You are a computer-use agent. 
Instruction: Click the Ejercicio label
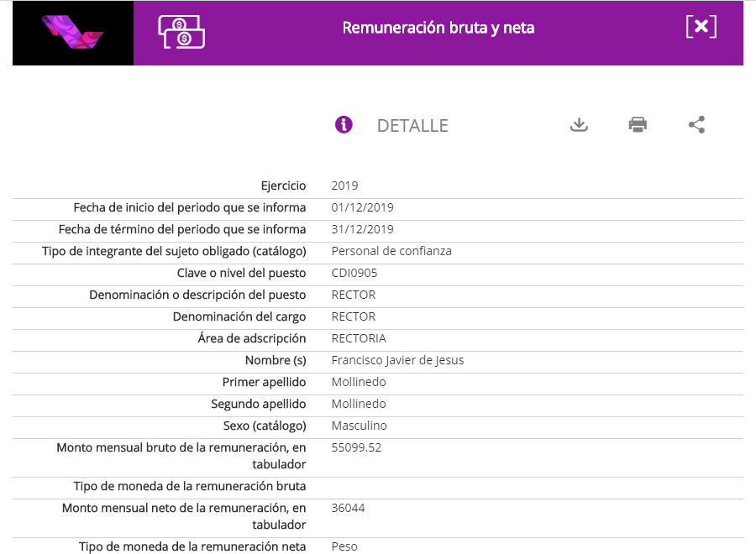click(x=284, y=186)
